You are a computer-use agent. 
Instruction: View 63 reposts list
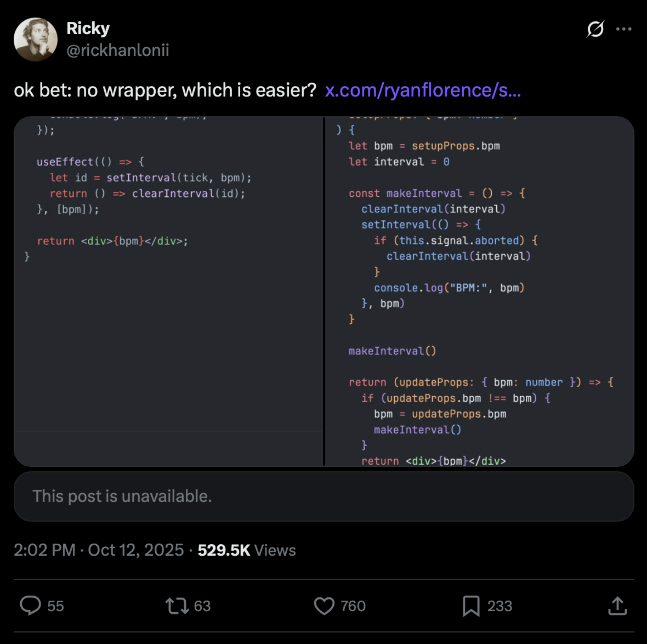click(x=202, y=606)
